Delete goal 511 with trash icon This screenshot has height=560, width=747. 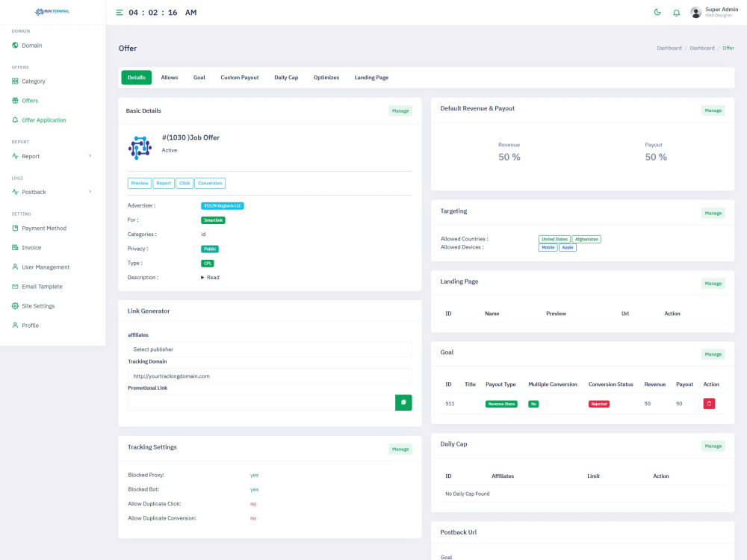point(709,403)
